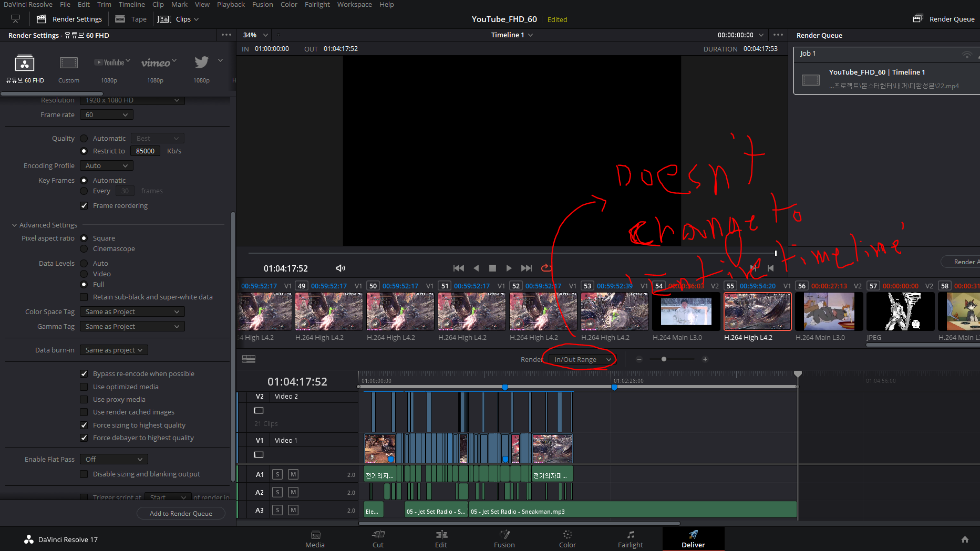Click the Render Queue icon at top right
Image resolution: width=980 pixels, height=551 pixels.
[x=918, y=18]
